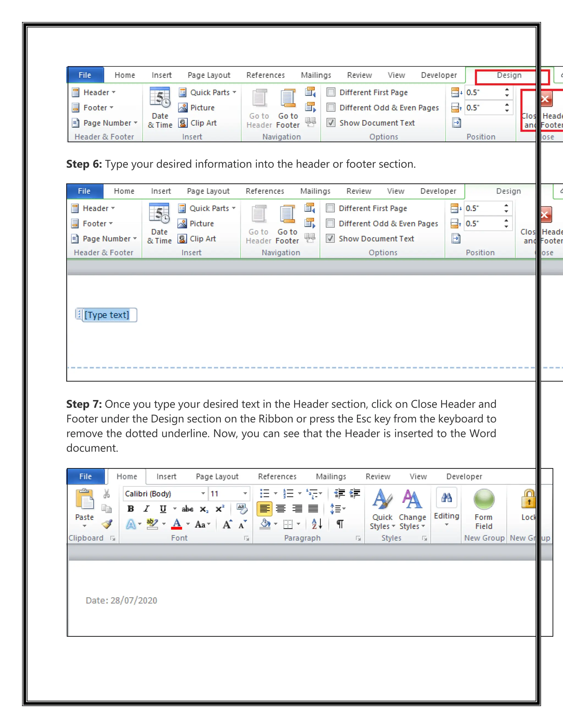Click the Align Text Right icon
Image resolution: width=563 pixels, height=728 pixels.
click(297, 509)
